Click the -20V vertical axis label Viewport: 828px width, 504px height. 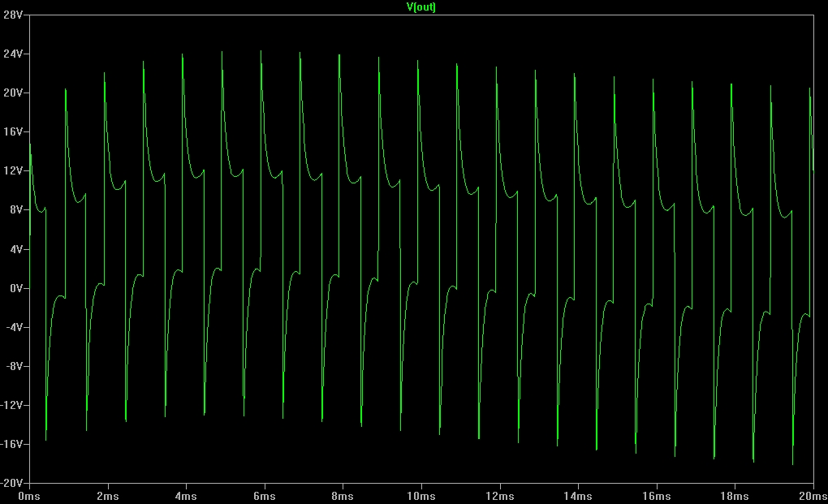click(x=11, y=484)
